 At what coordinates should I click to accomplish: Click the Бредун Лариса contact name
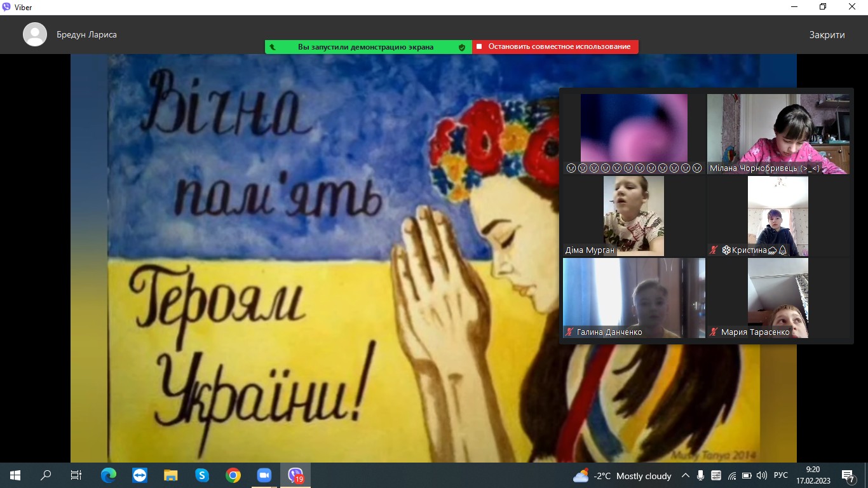tap(86, 35)
